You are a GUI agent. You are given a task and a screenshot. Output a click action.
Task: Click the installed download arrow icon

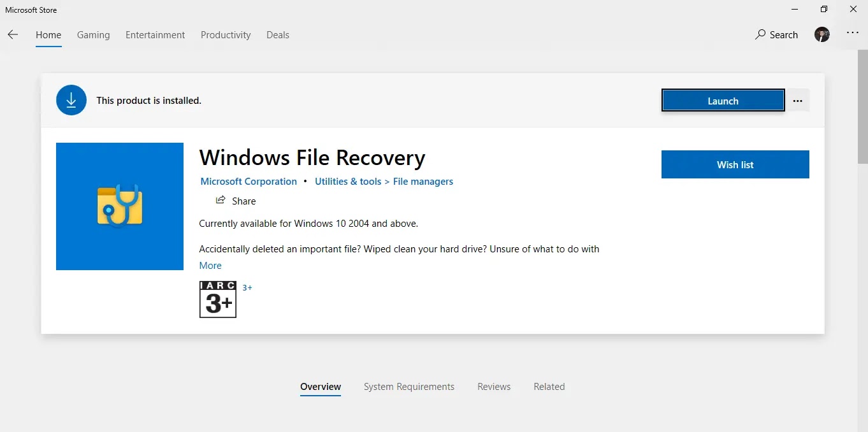pos(71,100)
